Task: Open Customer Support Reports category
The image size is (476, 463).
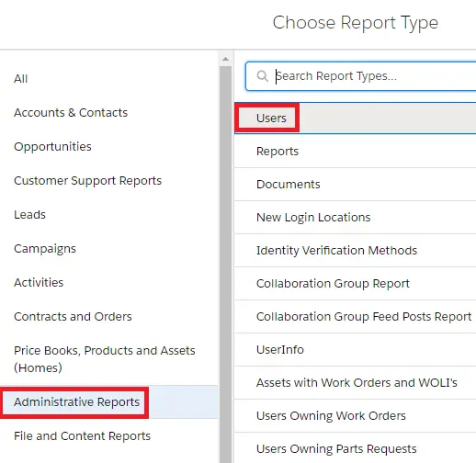Action: pyautogui.click(x=87, y=181)
